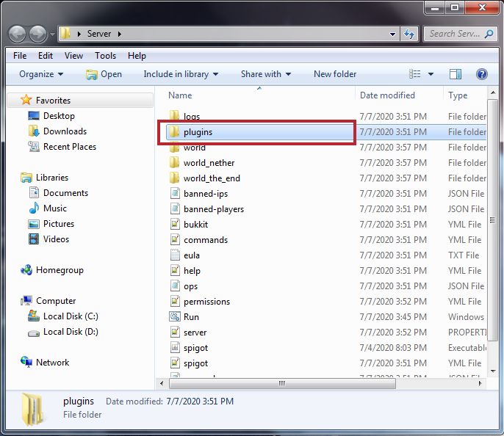Select the bukkit YML file icon
This screenshot has height=436, width=504.
point(175,224)
